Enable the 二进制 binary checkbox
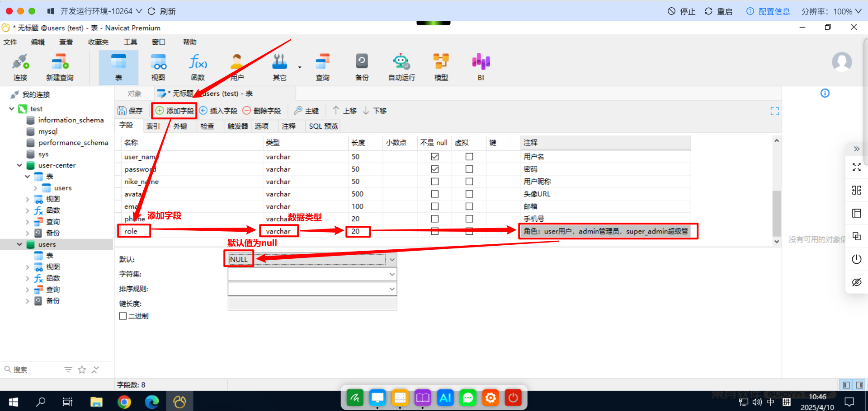This screenshot has height=411, width=868. click(x=123, y=316)
